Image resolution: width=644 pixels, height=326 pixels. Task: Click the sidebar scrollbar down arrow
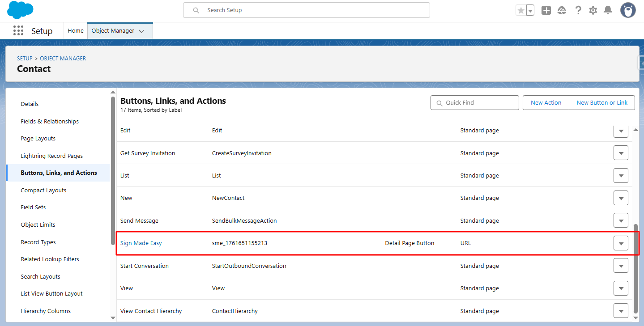(113, 318)
